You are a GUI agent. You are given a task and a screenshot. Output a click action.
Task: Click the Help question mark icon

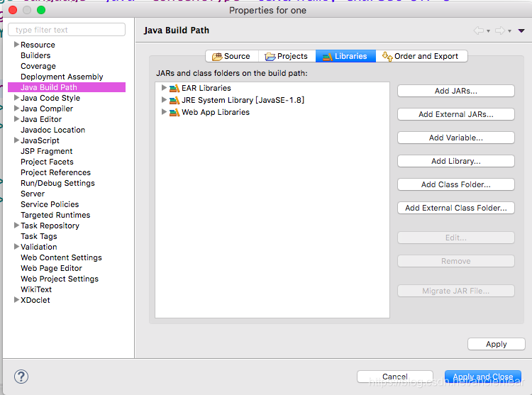pos(21,377)
